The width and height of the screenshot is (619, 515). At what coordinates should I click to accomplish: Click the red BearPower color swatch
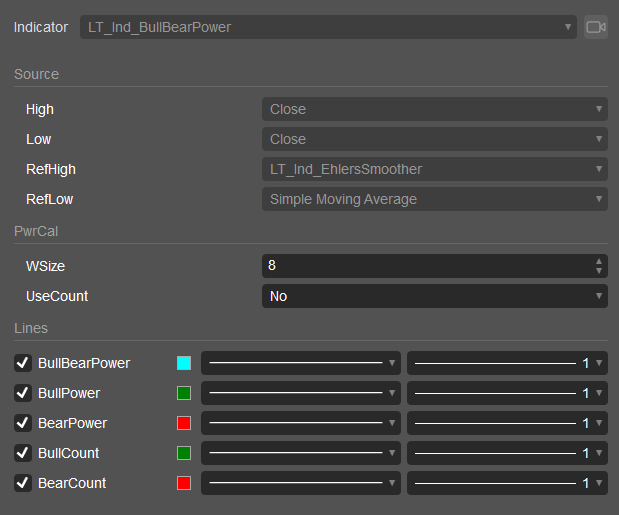[x=184, y=423]
